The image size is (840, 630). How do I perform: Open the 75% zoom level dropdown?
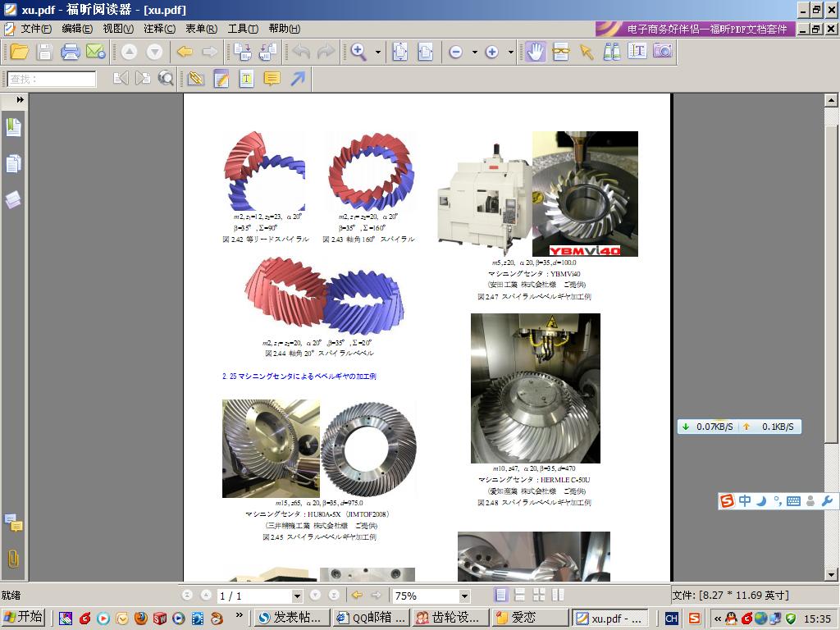pos(464,596)
